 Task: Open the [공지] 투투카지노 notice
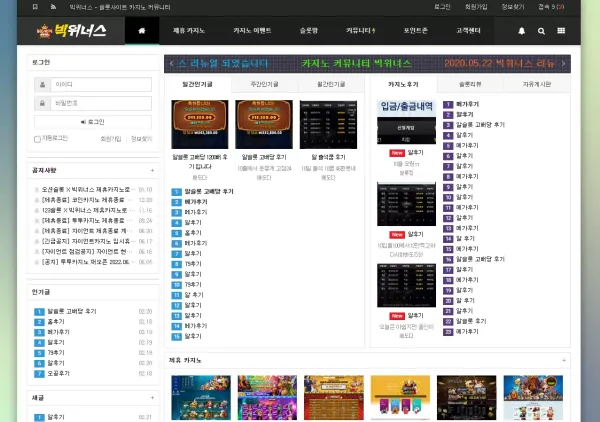point(88,262)
